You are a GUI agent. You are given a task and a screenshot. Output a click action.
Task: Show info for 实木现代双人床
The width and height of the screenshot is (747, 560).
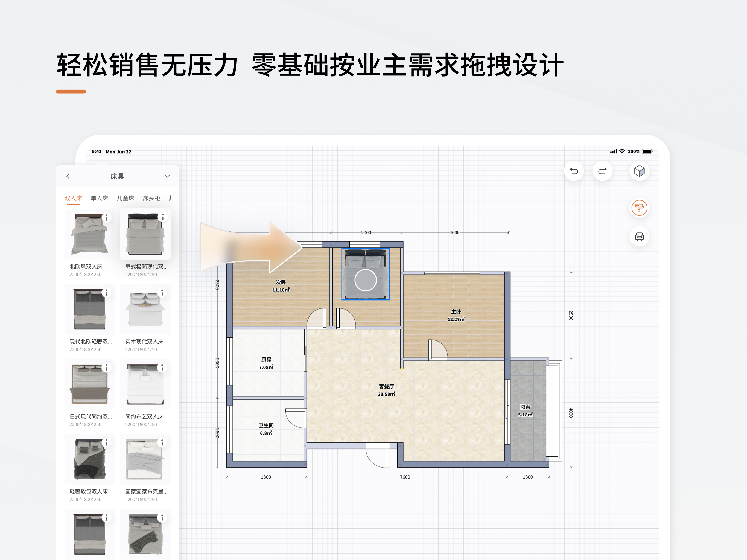coord(162,293)
